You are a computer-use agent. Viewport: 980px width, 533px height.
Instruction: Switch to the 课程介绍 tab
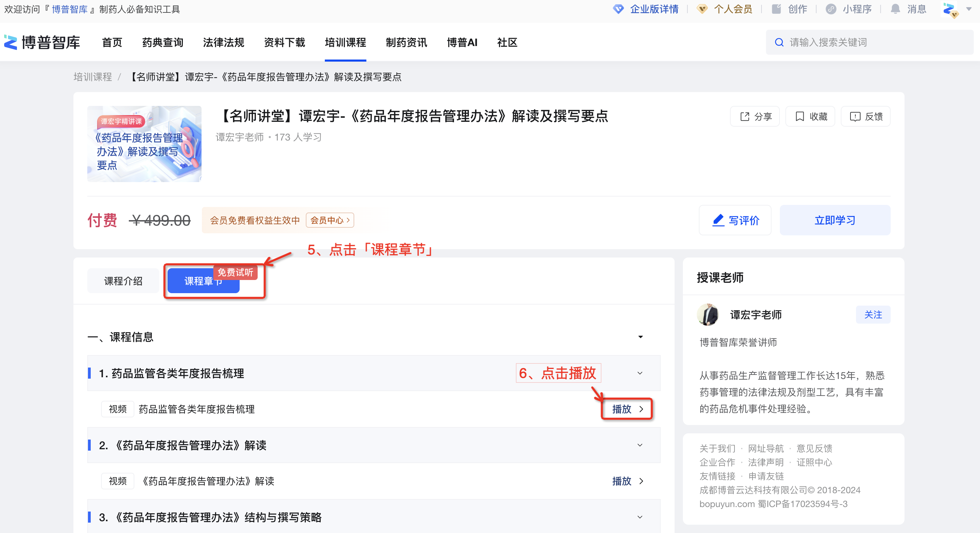click(123, 281)
